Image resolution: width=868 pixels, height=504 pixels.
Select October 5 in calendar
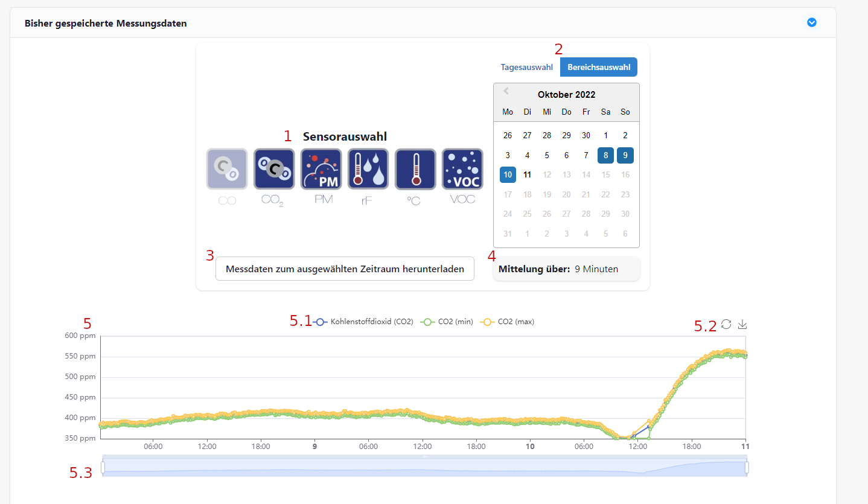[547, 155]
